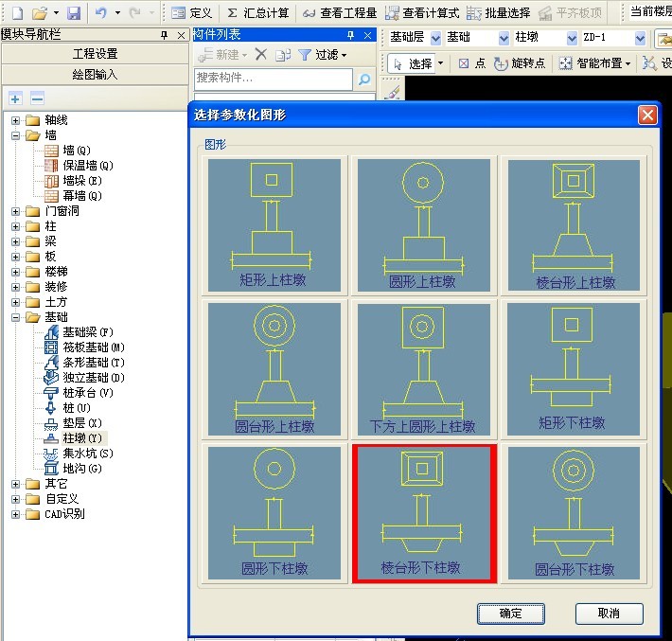
Task: Expand the 门窗洞 tree folder
Action: pos(15,211)
